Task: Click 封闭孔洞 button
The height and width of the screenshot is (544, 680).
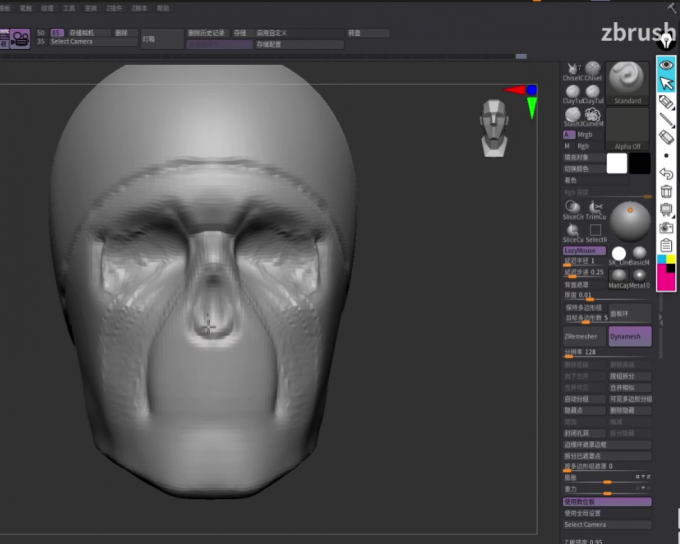Action: tap(584, 433)
